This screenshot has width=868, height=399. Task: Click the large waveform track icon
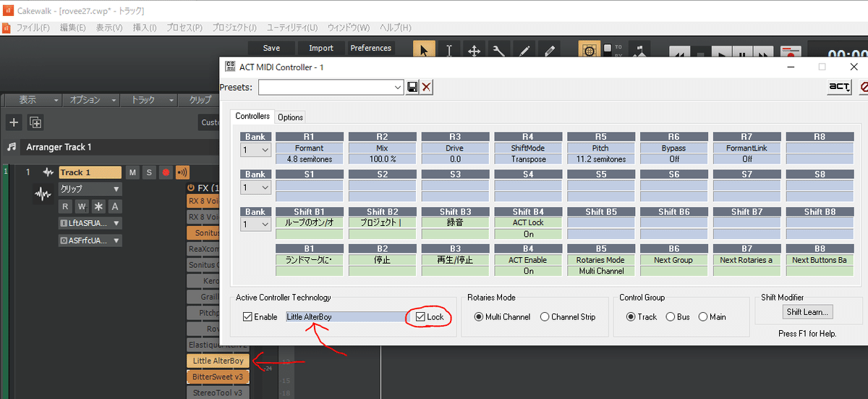point(43,194)
